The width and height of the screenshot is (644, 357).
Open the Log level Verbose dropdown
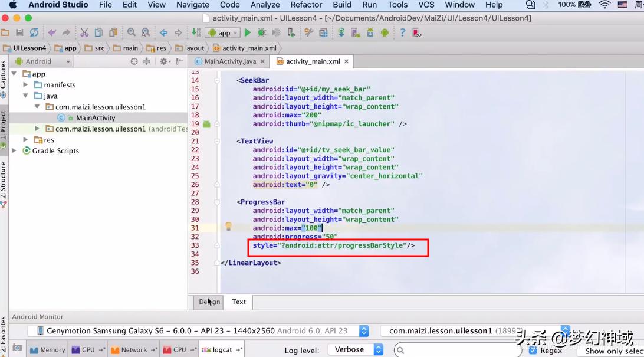[356, 350]
